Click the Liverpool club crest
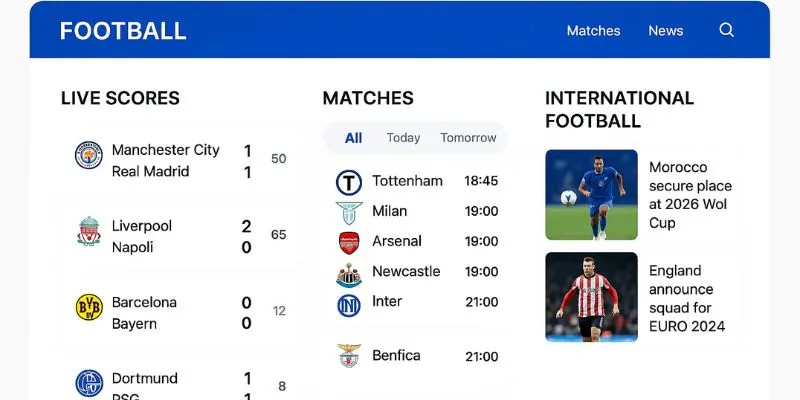800x400 pixels. click(x=89, y=231)
